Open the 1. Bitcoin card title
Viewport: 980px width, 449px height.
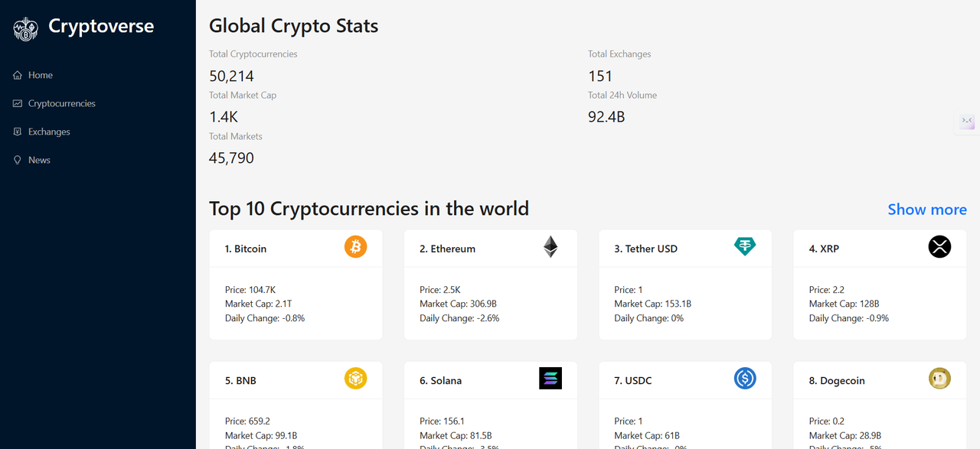[x=246, y=249]
